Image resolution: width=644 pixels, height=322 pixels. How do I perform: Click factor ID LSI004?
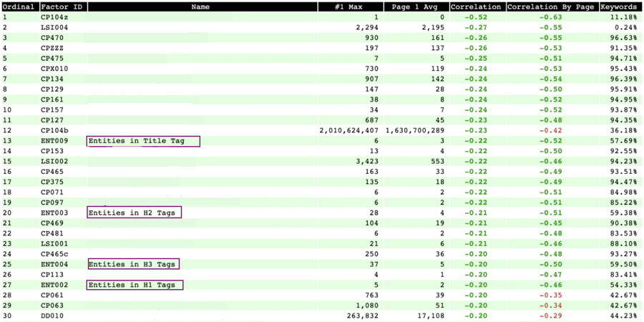click(54, 27)
